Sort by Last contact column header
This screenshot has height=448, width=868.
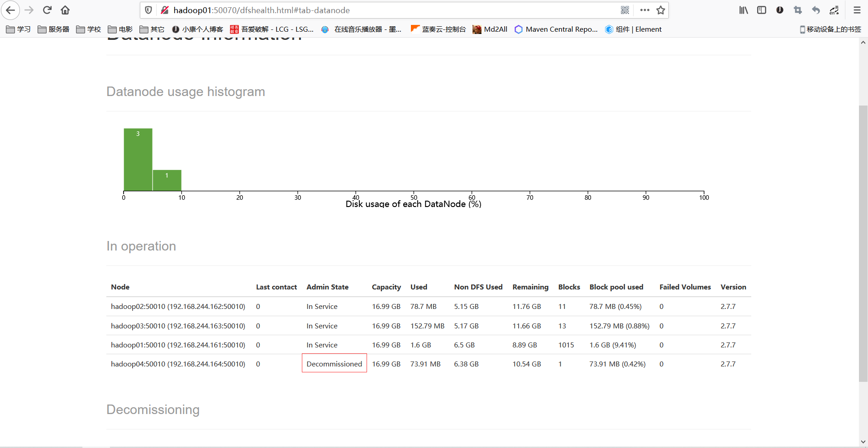[x=277, y=287]
